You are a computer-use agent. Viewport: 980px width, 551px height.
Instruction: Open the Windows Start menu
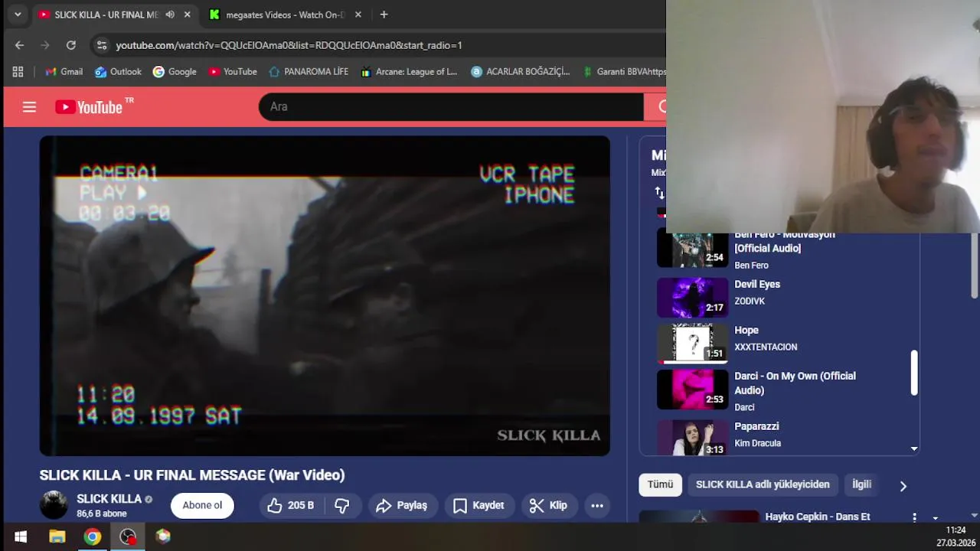21,536
